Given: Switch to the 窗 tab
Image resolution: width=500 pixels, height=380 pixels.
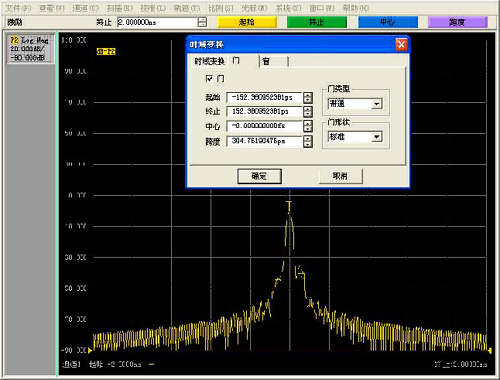Looking at the screenshot, I should pyautogui.click(x=273, y=61).
